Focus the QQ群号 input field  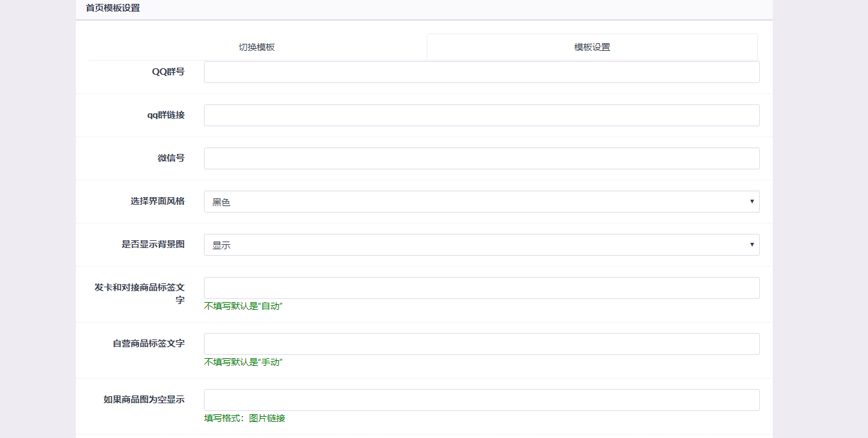[481, 72]
